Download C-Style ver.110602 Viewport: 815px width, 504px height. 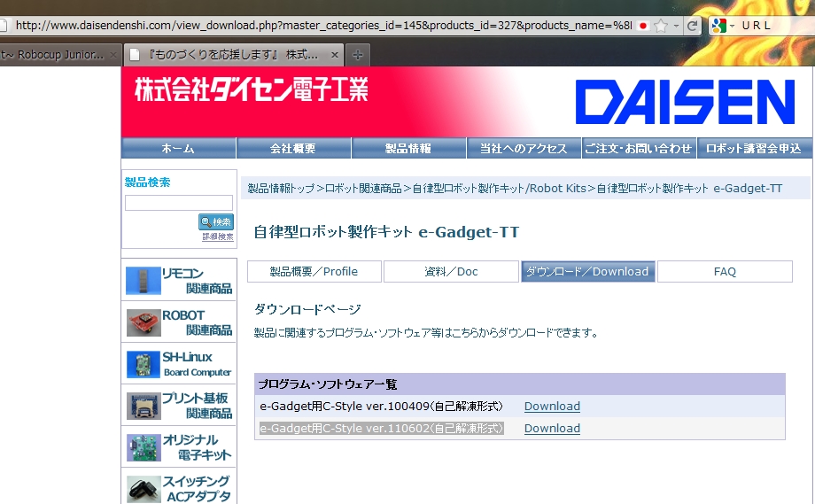tap(552, 429)
